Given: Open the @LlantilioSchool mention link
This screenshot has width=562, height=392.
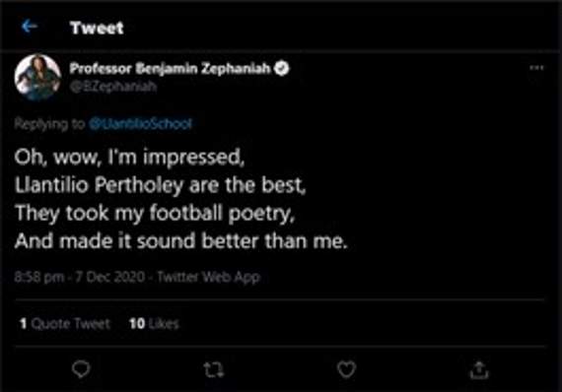Looking at the screenshot, I should pyautogui.click(x=140, y=124).
